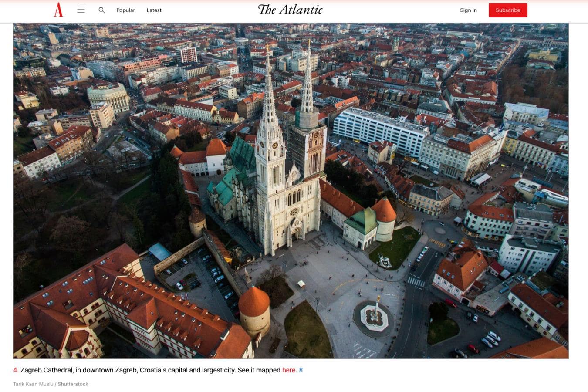Launch site search from the top bar

pyautogui.click(x=101, y=10)
